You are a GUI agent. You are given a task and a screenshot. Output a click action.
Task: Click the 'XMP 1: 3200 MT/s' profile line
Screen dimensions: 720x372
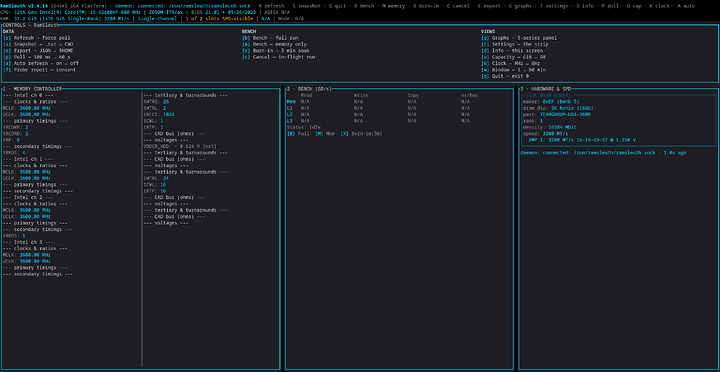coord(582,140)
